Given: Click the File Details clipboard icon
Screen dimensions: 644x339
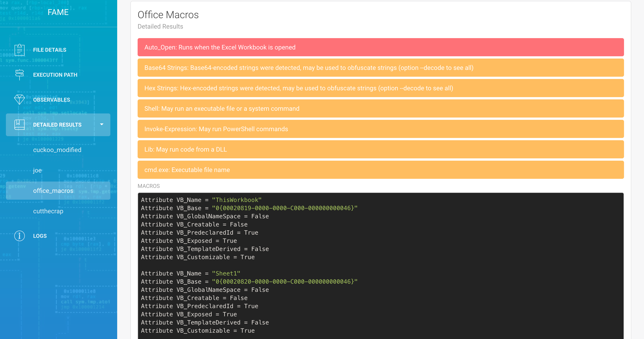Looking at the screenshot, I should tap(20, 50).
